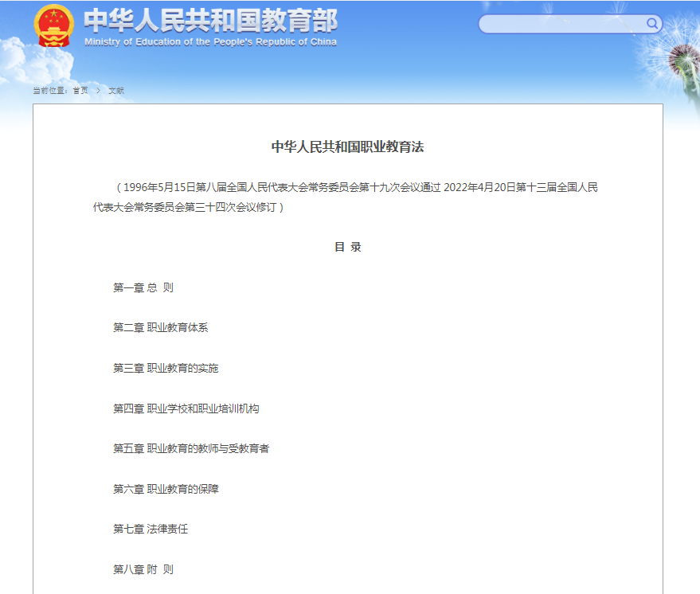The image size is (700, 594).
Task: Select 第二章 职业教育体系 entry
Action: [160, 327]
